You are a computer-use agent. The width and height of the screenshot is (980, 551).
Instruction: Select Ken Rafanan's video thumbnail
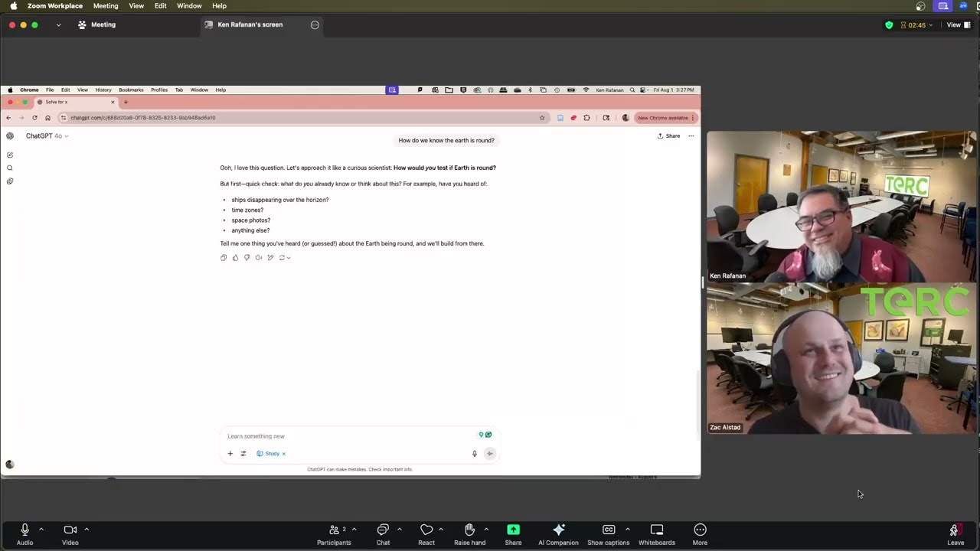(841, 207)
